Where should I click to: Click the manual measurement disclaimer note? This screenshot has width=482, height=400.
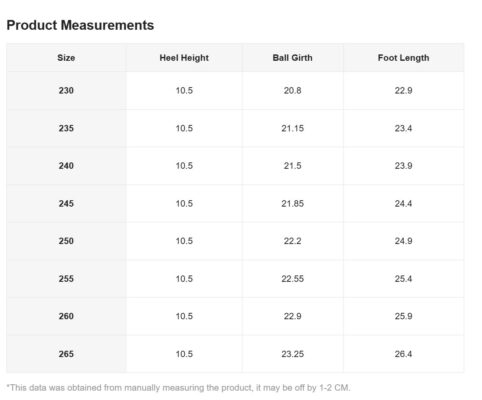coord(178,388)
